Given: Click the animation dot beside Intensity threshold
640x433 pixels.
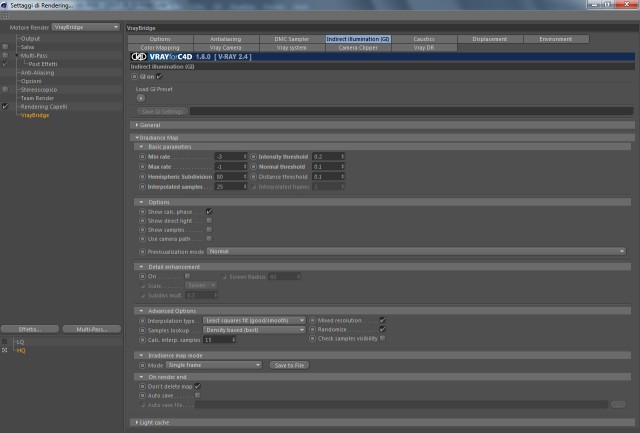Looking at the screenshot, I should [253, 157].
